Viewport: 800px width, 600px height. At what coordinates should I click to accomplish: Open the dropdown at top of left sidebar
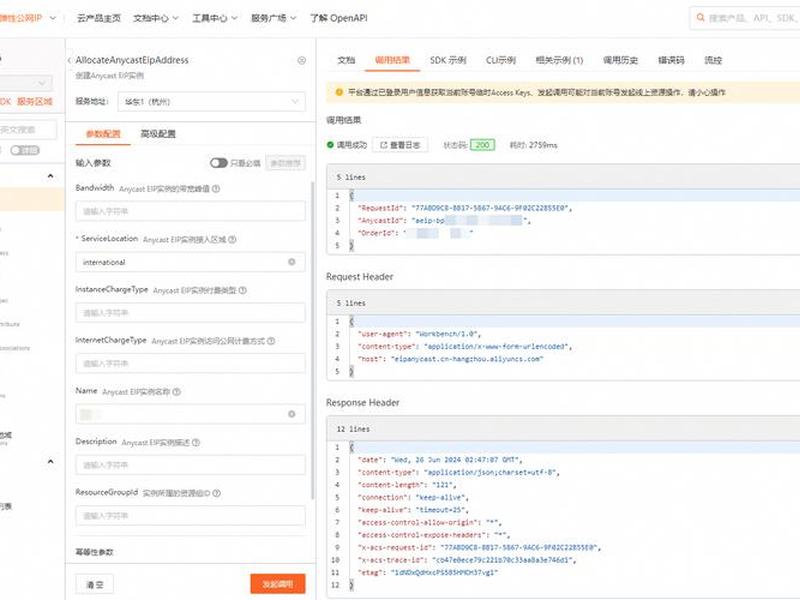(26, 83)
